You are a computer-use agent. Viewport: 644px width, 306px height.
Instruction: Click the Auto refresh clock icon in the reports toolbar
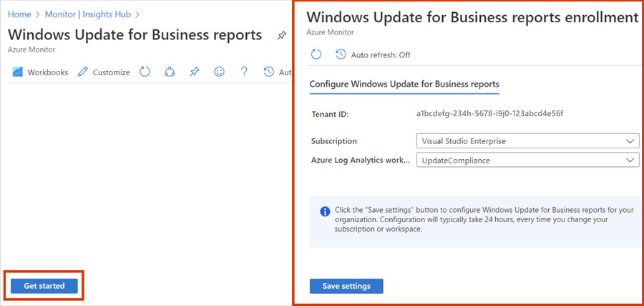(268, 72)
